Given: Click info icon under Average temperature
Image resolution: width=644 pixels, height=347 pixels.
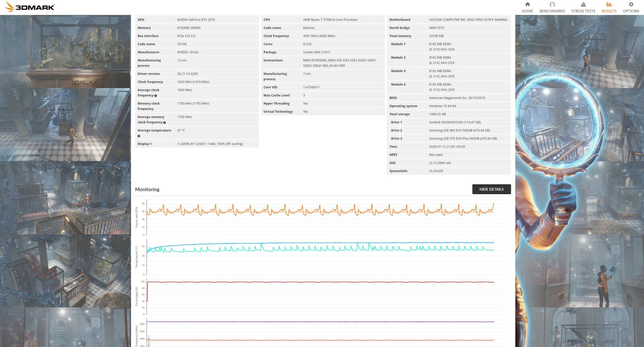Looking at the screenshot, I should point(139,136).
